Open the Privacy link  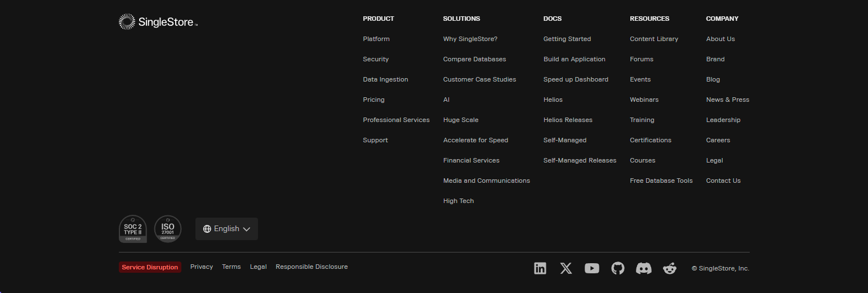202,267
